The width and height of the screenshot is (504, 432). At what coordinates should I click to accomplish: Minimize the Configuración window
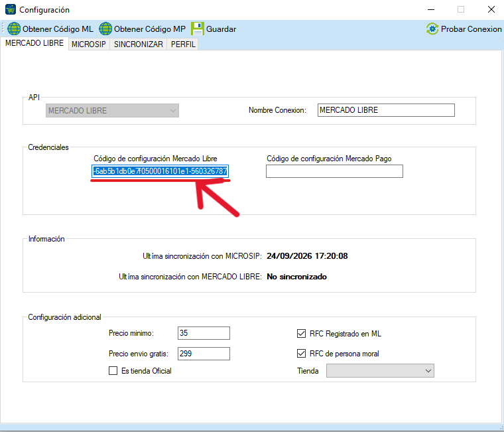click(x=431, y=10)
